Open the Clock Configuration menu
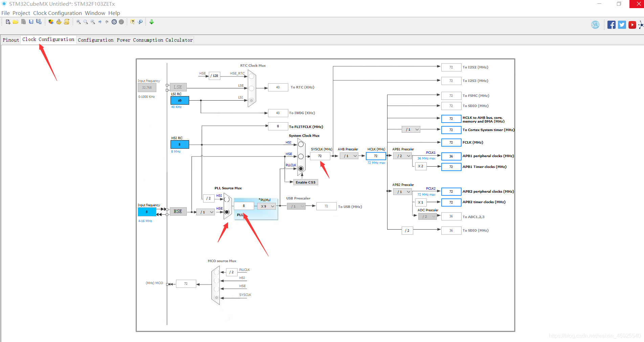644x342 pixels. tap(58, 13)
